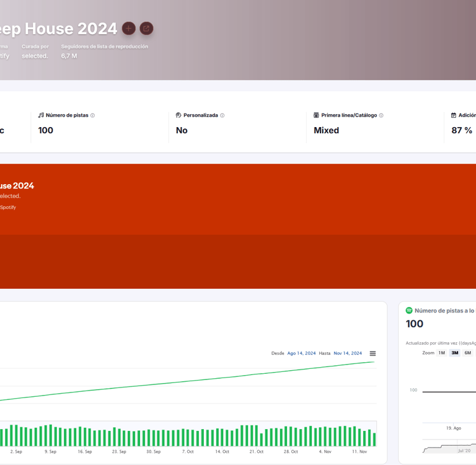476x465 pixels.
Task: Click the 'Curada por' label
Action: point(35,46)
